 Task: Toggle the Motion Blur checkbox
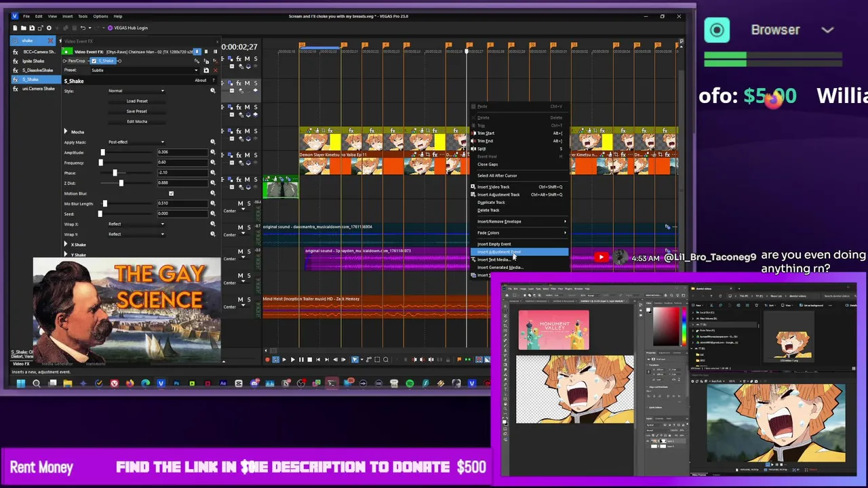tap(171, 194)
